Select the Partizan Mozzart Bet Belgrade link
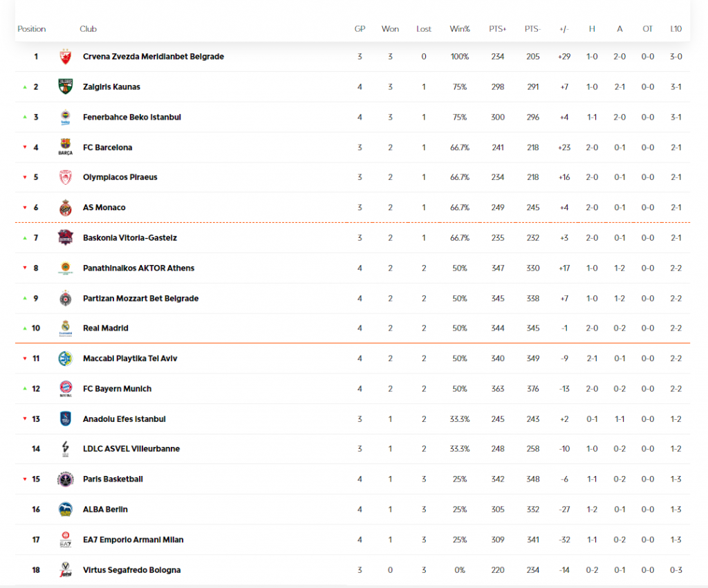This screenshot has width=708, height=588. click(140, 299)
